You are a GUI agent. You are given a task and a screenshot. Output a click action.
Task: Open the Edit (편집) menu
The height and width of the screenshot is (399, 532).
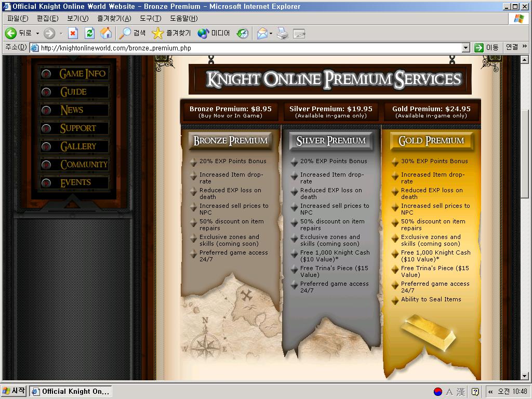coord(47,18)
